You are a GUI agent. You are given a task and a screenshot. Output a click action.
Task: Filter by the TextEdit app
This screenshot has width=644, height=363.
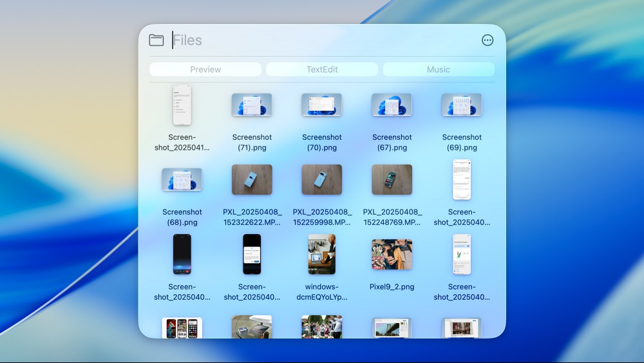(x=322, y=70)
